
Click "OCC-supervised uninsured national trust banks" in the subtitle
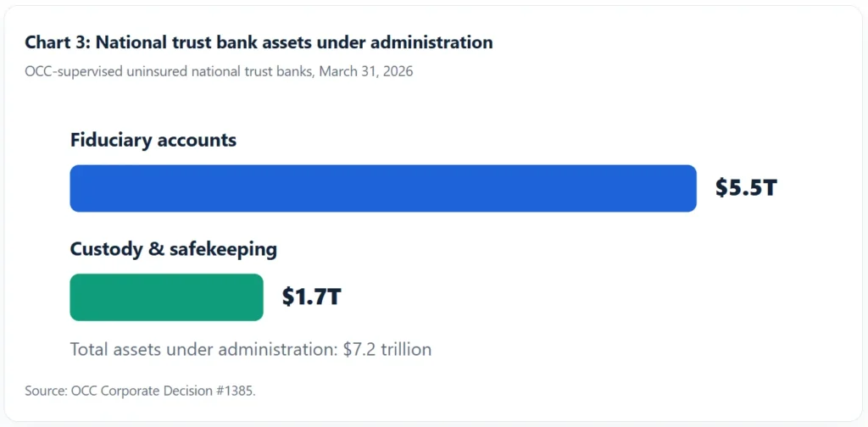[x=170, y=72]
